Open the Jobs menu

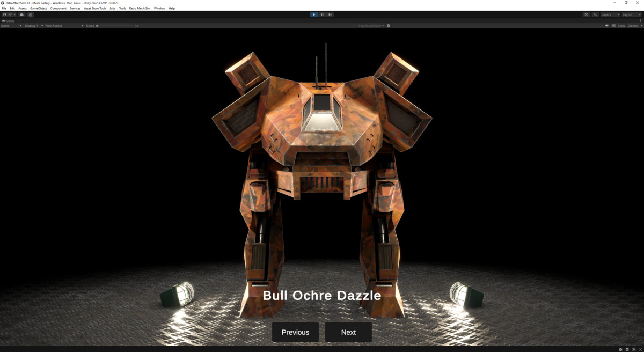112,8
